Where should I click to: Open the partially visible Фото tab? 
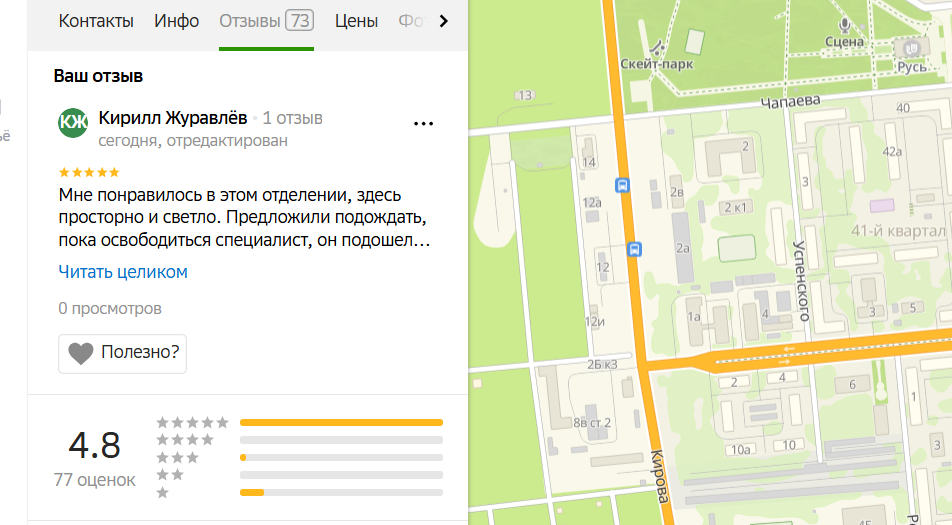click(412, 21)
